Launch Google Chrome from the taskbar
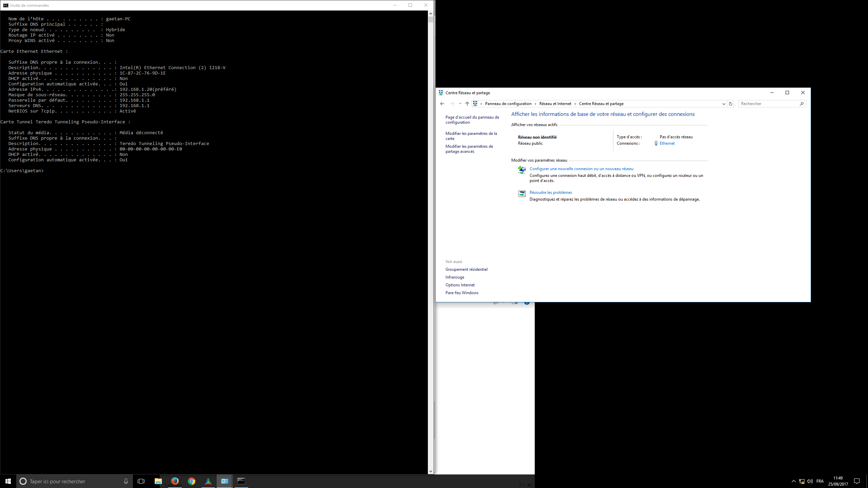Viewport: 868px width, 488px height. (192, 481)
